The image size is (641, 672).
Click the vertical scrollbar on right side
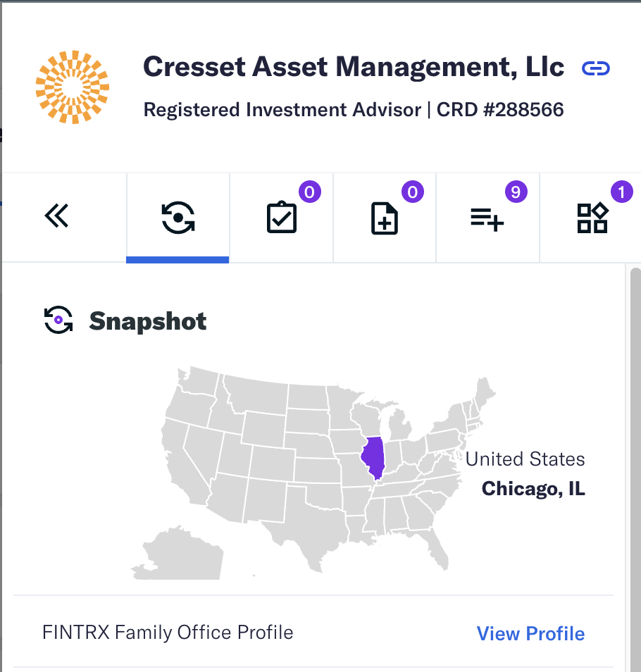click(635, 469)
